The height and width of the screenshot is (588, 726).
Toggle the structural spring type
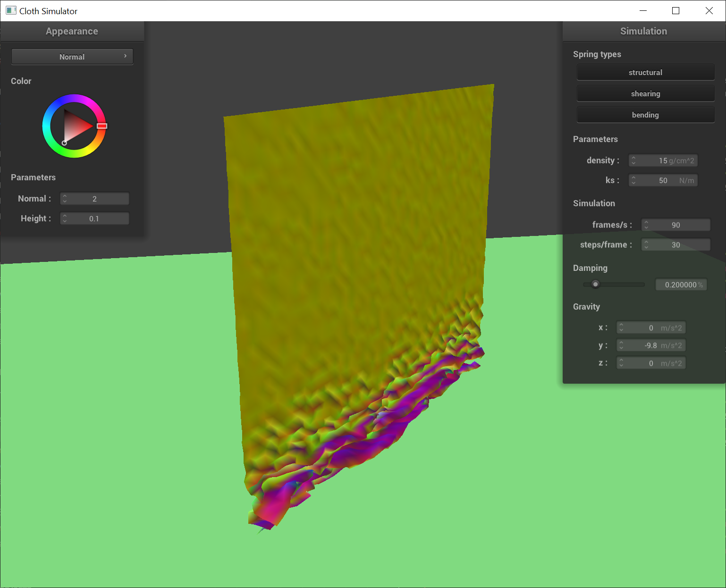(x=645, y=72)
